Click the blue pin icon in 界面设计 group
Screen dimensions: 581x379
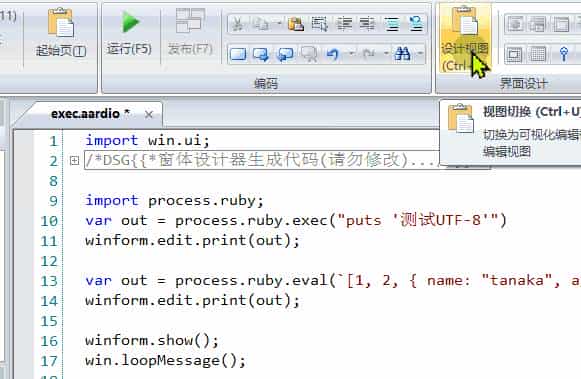coord(564,54)
